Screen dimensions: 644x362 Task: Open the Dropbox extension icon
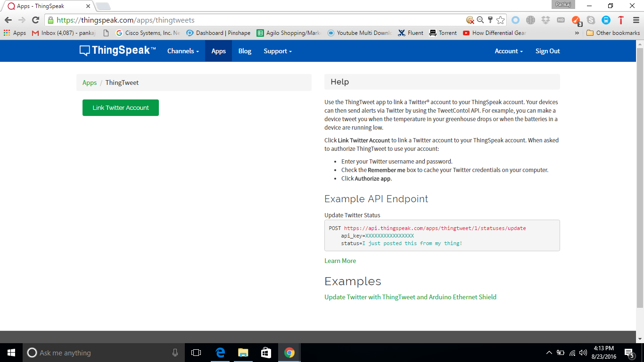546,20
